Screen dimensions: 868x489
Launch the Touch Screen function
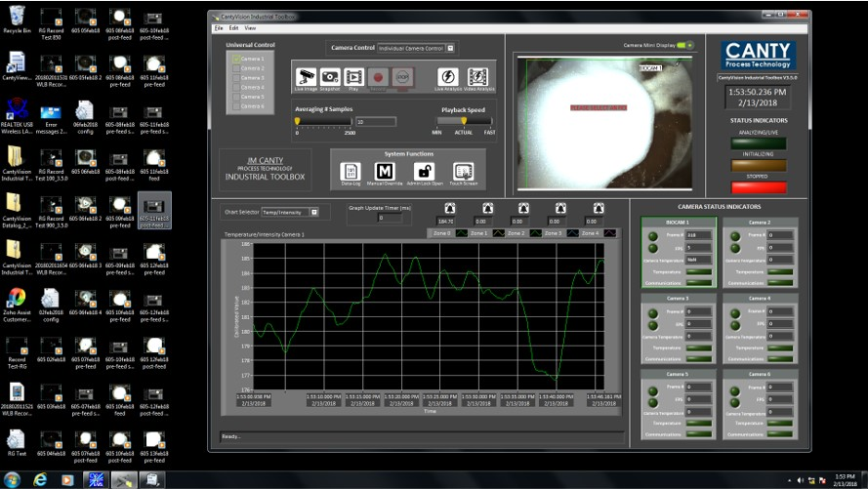click(x=463, y=171)
